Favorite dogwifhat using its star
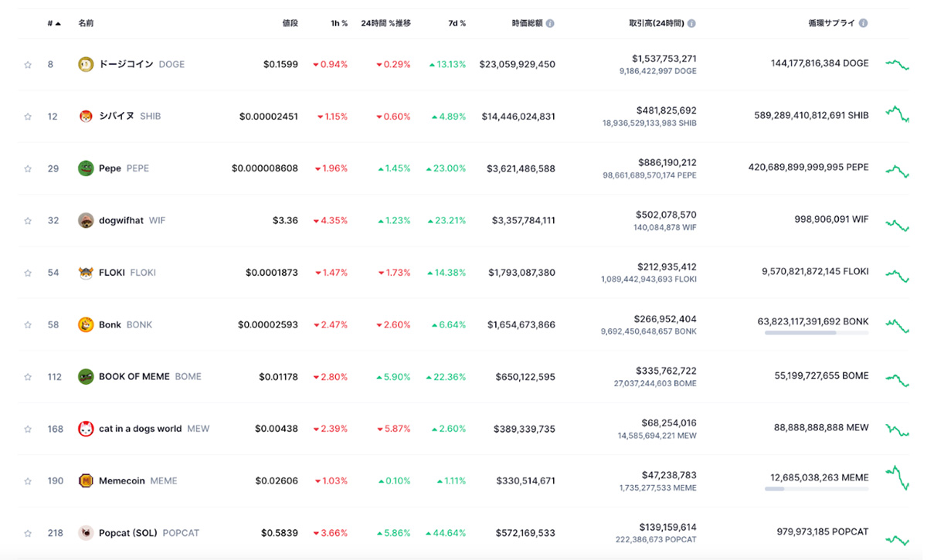 [28, 221]
